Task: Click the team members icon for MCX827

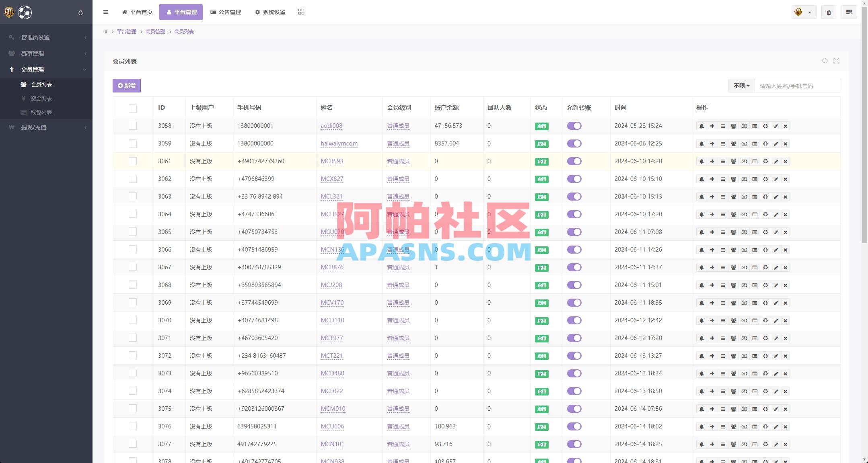Action: click(733, 179)
